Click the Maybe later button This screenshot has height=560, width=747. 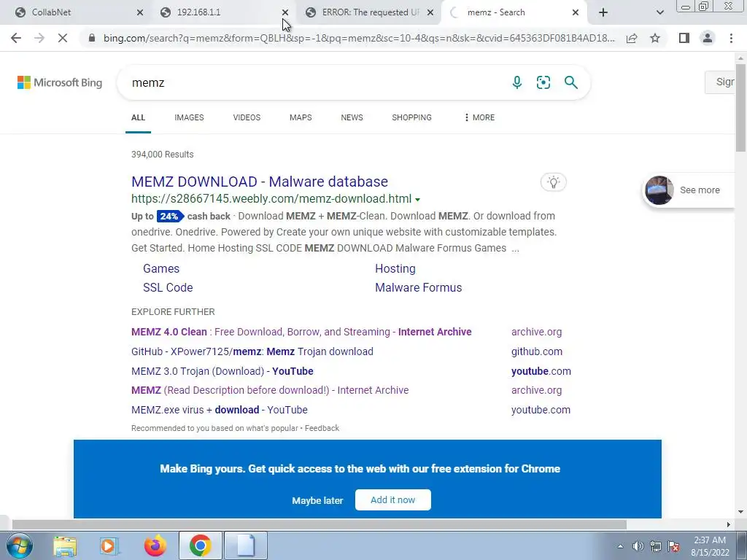click(x=317, y=500)
